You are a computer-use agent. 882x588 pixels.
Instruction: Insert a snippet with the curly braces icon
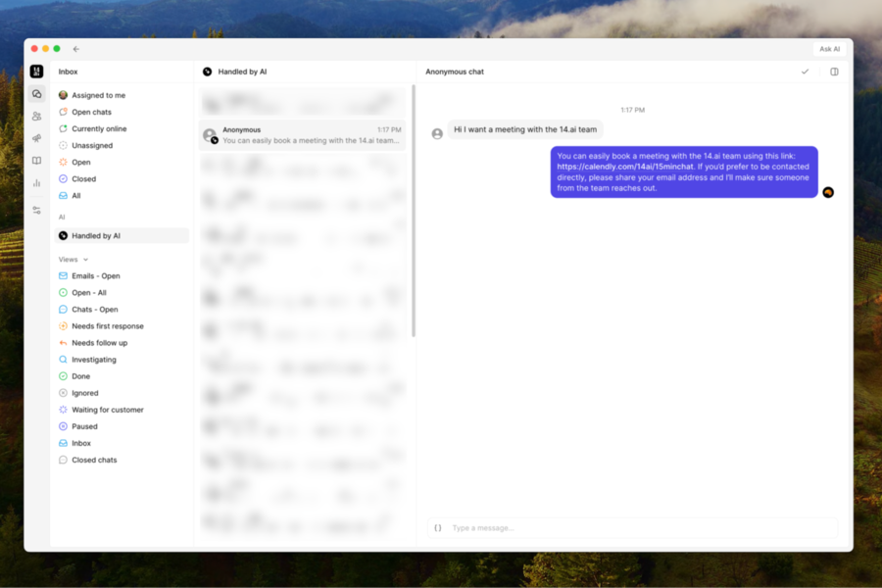click(437, 527)
